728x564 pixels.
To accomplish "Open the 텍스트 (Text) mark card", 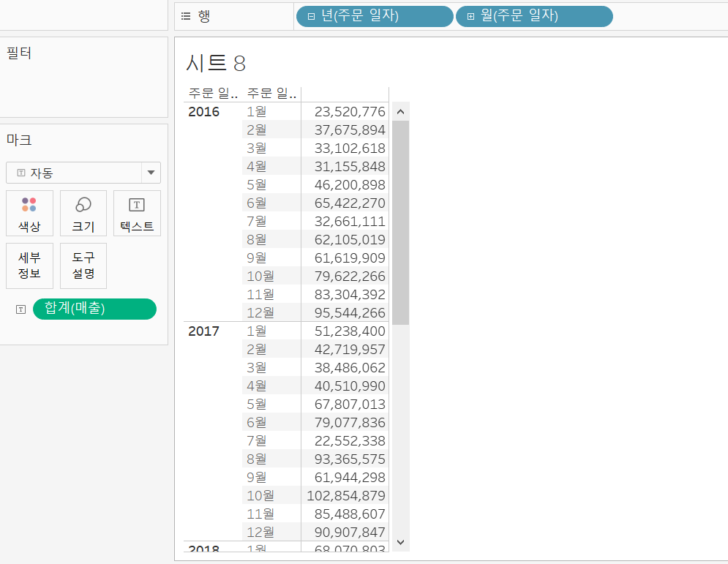I will point(137,213).
